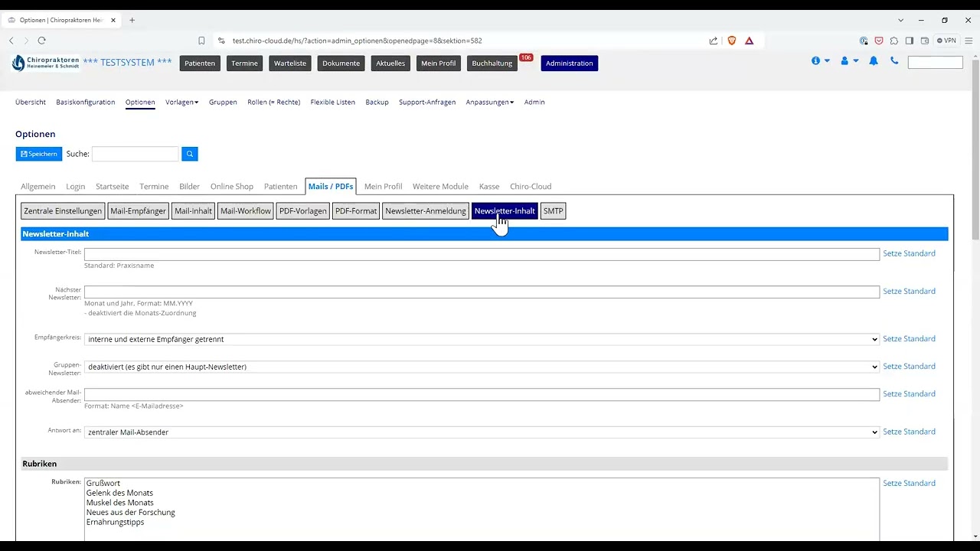Click the blue Speichern save button
This screenshot has width=980, height=551.
coord(38,154)
